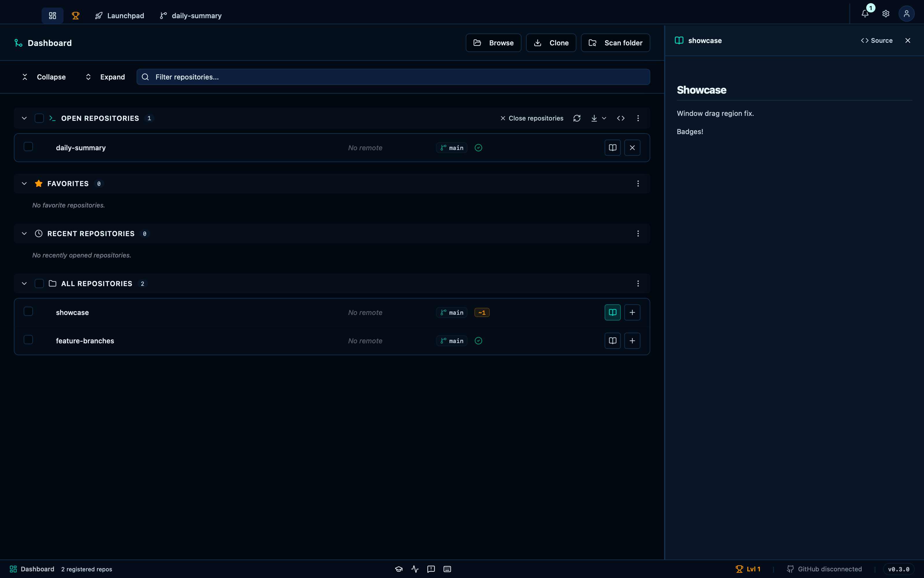
Task: Open the trophy achievements tab
Action: click(76, 16)
